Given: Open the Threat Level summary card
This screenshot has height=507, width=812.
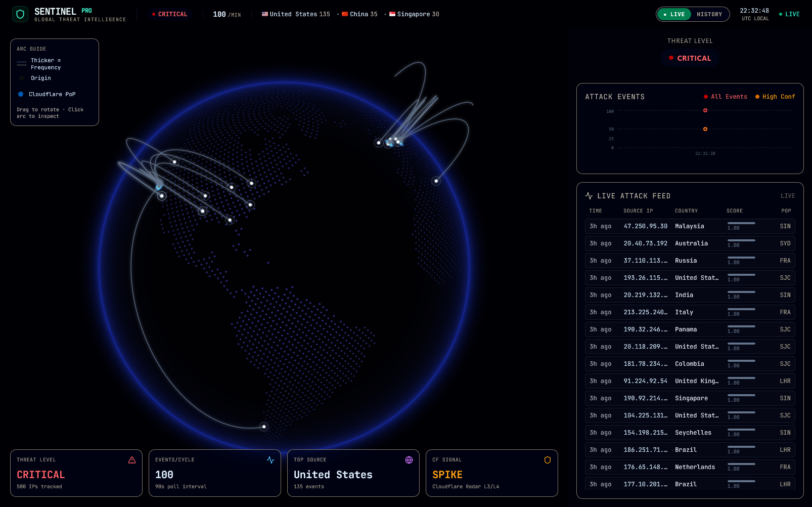Looking at the screenshot, I should click(x=76, y=473).
